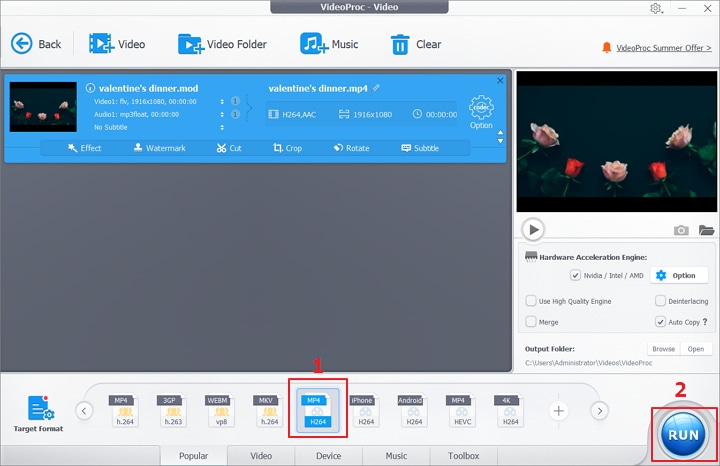Add new format with plus button
The width and height of the screenshot is (720, 466).
[558, 410]
